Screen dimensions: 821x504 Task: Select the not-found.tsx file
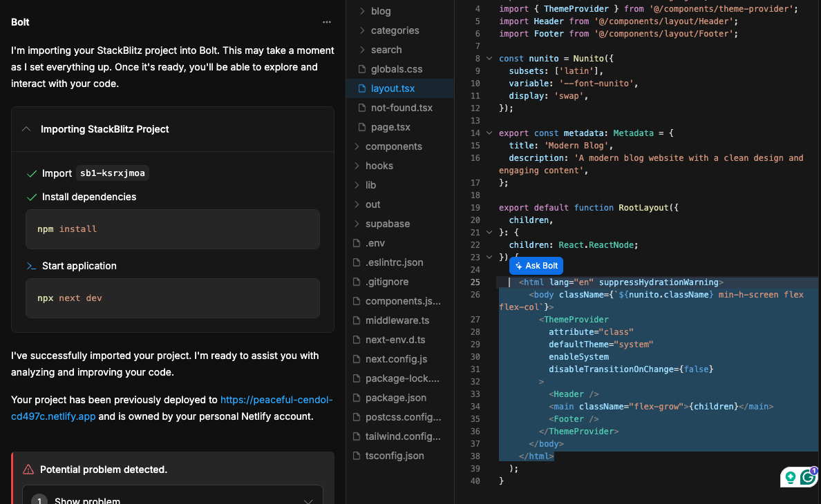(402, 108)
